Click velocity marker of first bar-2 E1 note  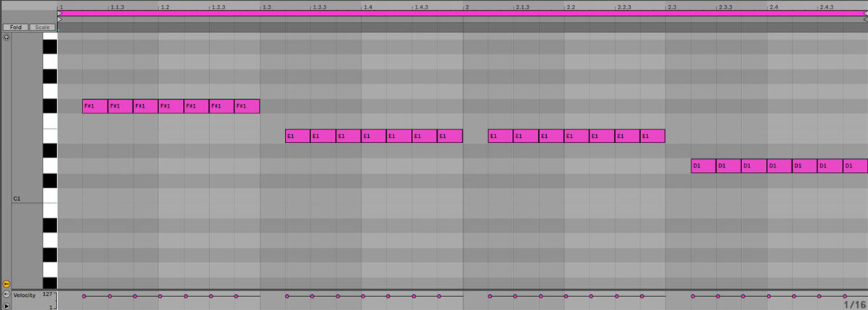click(490, 296)
